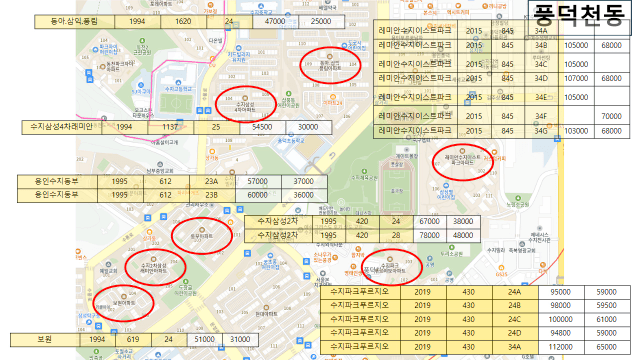640x360 pixels.
Task: Select the 37000 cell
Action: click(x=304, y=182)
